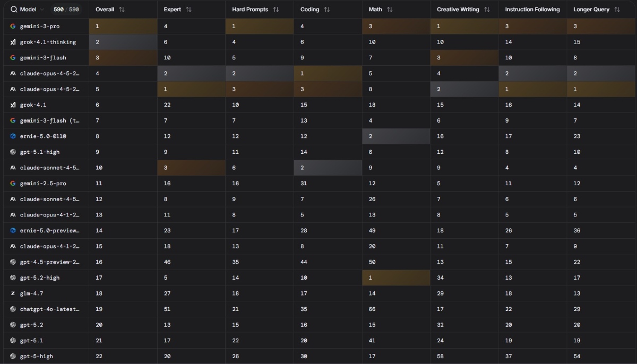Click the gpt-5.2-high model name

(40, 278)
